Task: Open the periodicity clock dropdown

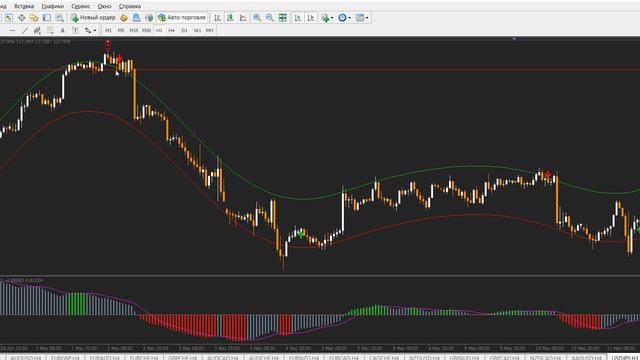Action: tap(344, 18)
